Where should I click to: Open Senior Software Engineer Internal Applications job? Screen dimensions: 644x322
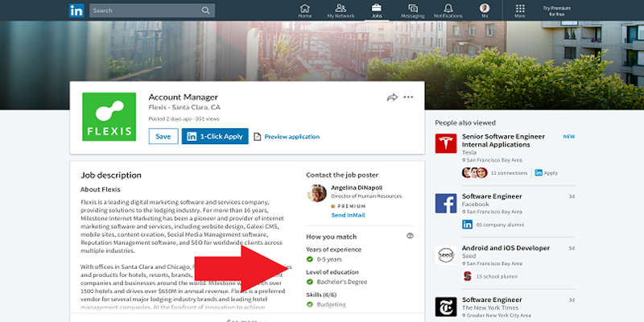tap(504, 140)
